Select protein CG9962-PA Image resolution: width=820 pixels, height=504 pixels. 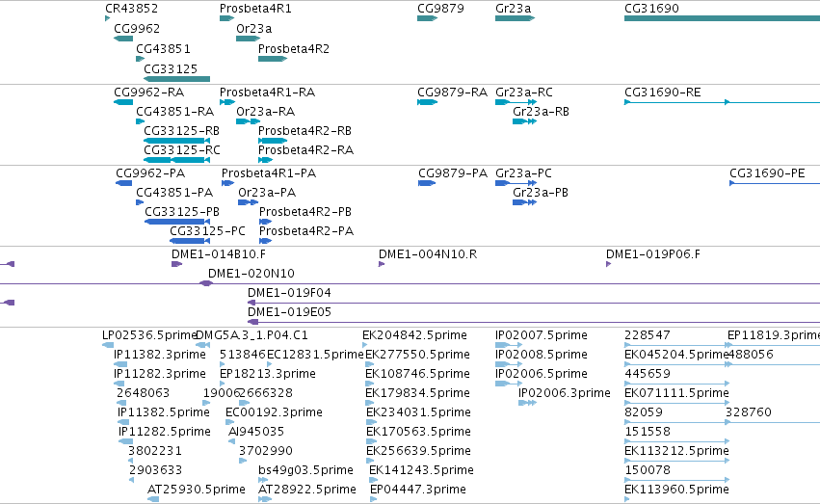150,173
